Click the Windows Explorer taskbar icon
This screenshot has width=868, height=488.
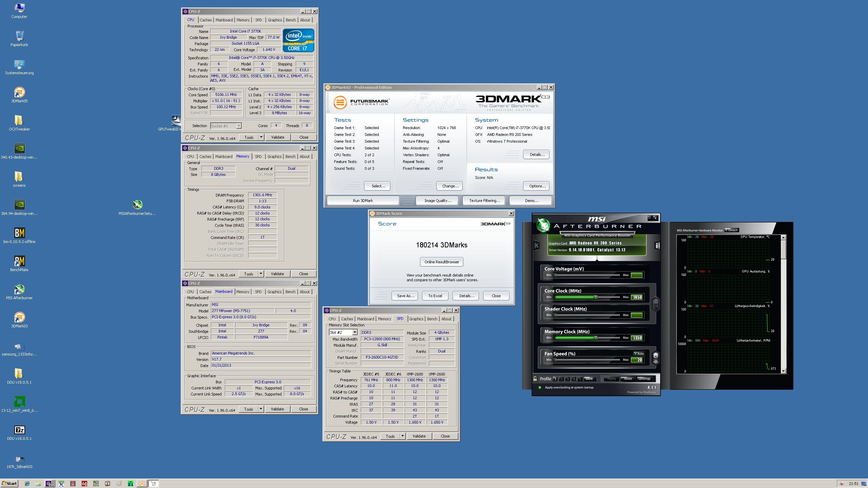(38, 484)
